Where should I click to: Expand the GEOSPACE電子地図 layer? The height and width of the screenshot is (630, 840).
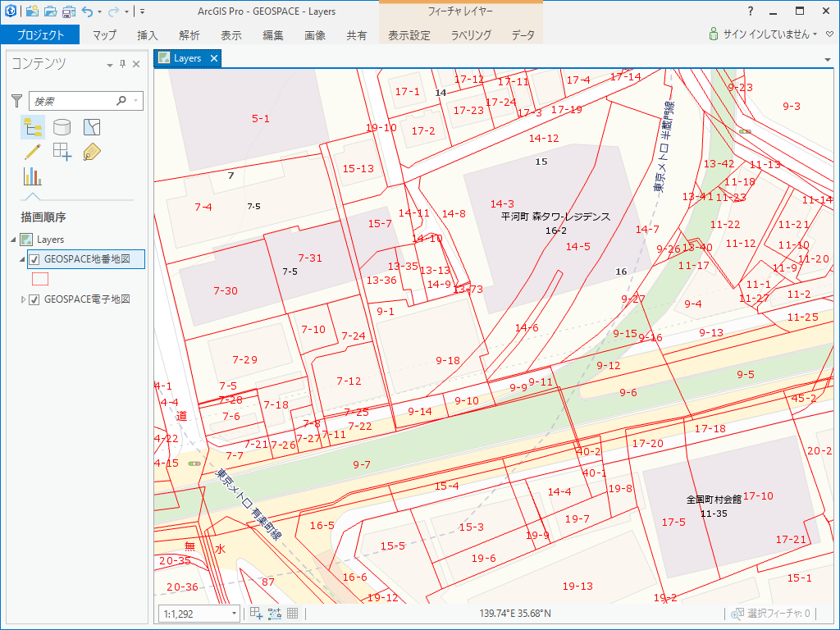click(23, 299)
